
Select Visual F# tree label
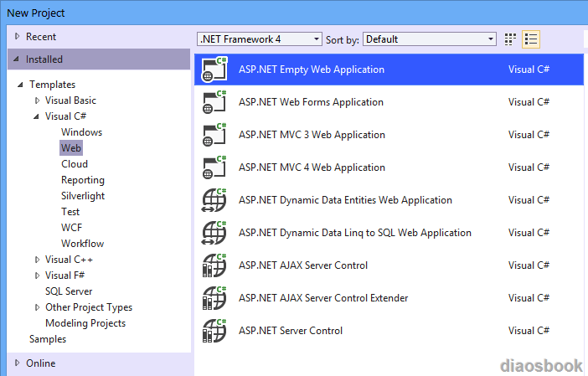[64, 276]
